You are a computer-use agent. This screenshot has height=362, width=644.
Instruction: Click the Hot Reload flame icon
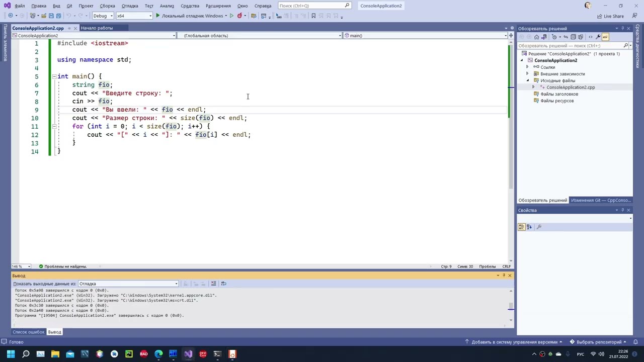coord(239,16)
